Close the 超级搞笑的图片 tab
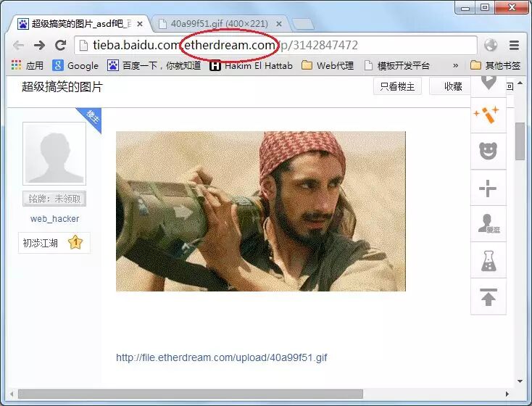Screen dimensions: 532x406 tap(140, 24)
